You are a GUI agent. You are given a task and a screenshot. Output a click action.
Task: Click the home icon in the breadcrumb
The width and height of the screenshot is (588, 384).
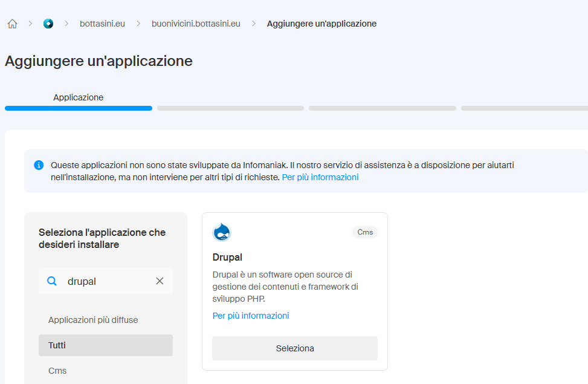coord(12,24)
